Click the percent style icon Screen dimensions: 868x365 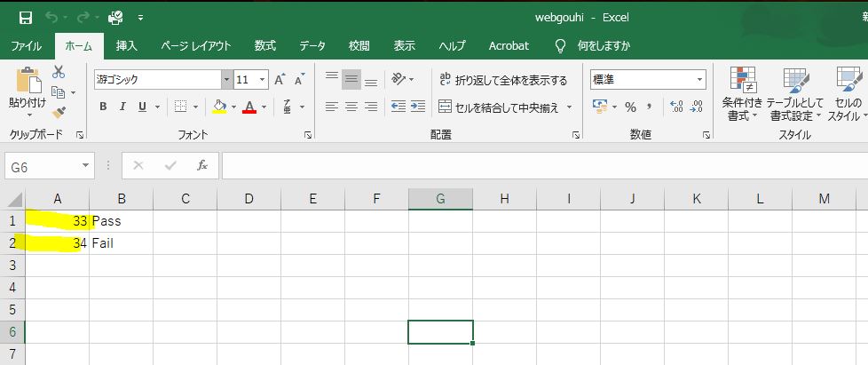(x=630, y=107)
